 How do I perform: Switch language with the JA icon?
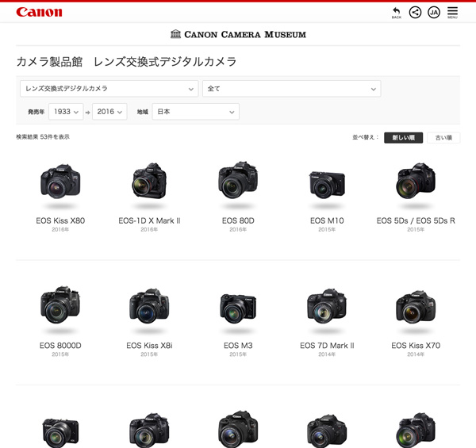coord(433,12)
